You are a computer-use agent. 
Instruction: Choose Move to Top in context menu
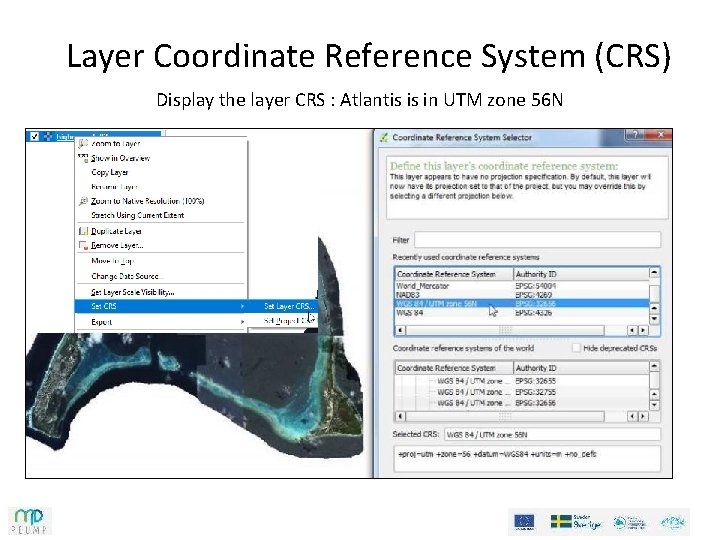pos(161,261)
